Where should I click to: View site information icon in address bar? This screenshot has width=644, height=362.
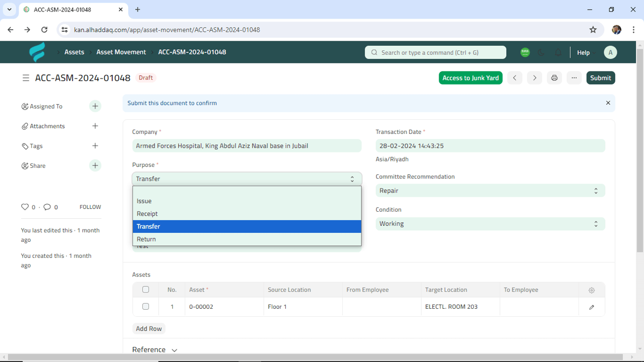[64, 30]
